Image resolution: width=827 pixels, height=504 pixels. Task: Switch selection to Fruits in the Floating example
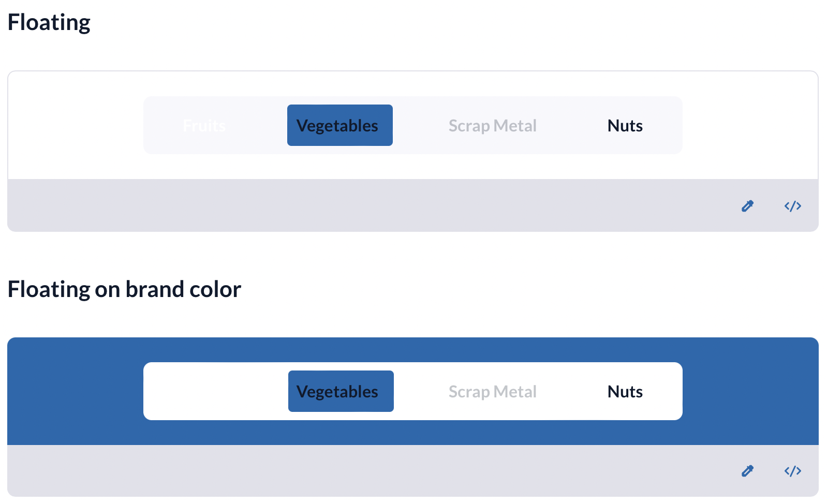click(204, 125)
